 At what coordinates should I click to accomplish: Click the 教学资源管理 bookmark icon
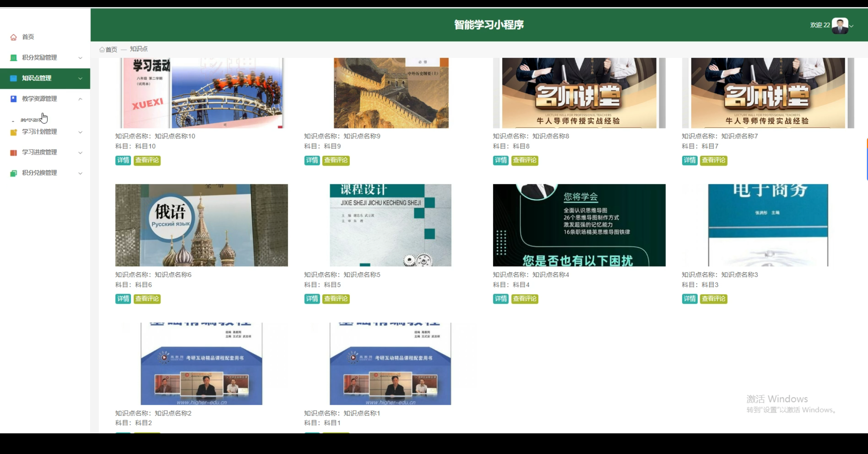pyautogui.click(x=14, y=99)
